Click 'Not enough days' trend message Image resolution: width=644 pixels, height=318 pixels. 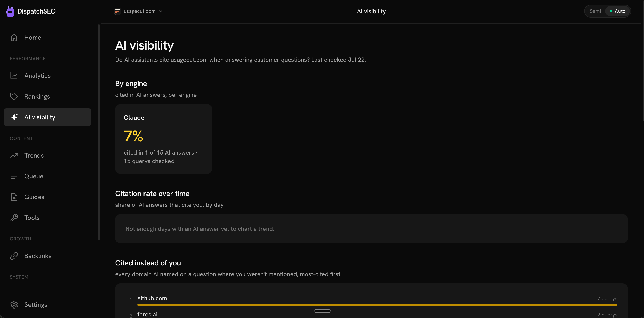[200, 229]
